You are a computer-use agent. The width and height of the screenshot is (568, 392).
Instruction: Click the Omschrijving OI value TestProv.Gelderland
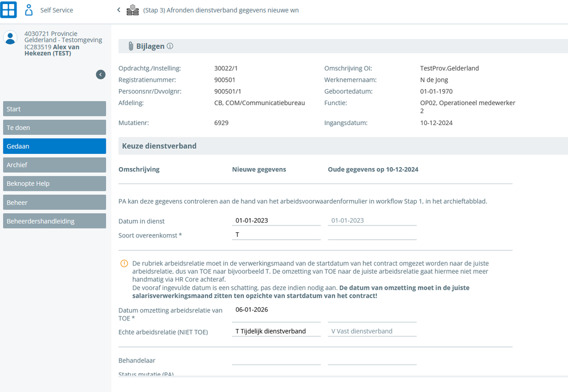pos(450,68)
